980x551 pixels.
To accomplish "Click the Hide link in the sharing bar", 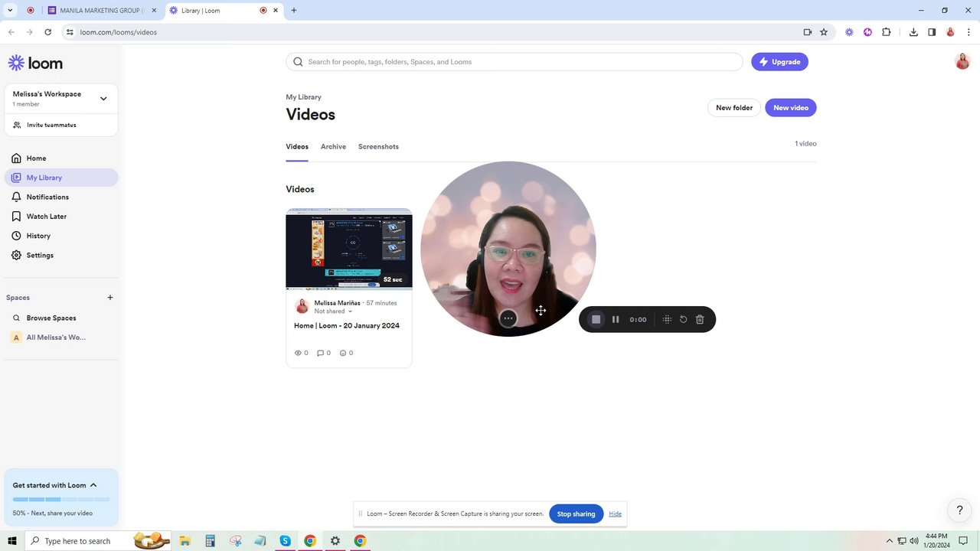I will click(x=616, y=514).
